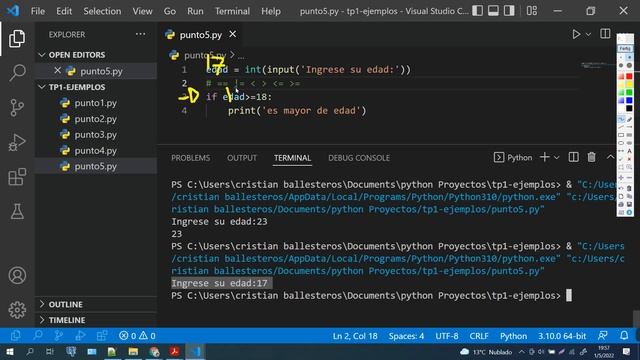Split the editor to the right

coord(605,34)
